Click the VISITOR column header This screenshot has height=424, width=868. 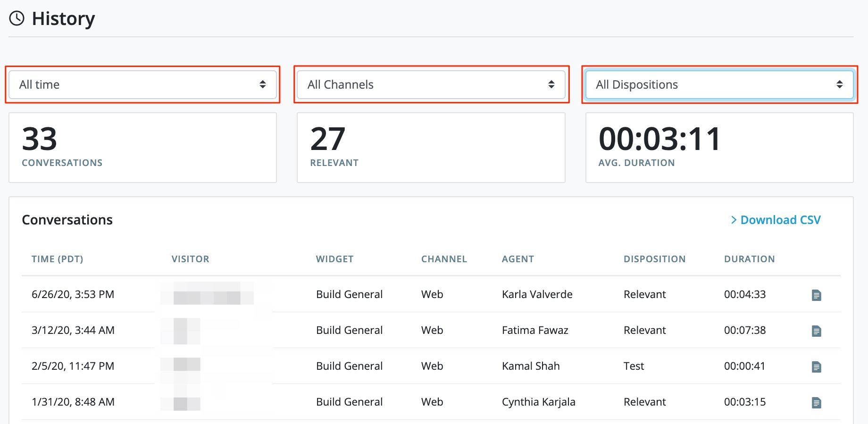click(x=190, y=259)
